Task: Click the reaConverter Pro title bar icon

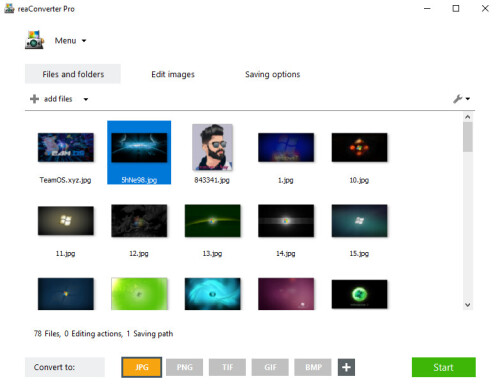Action: (x=9, y=9)
